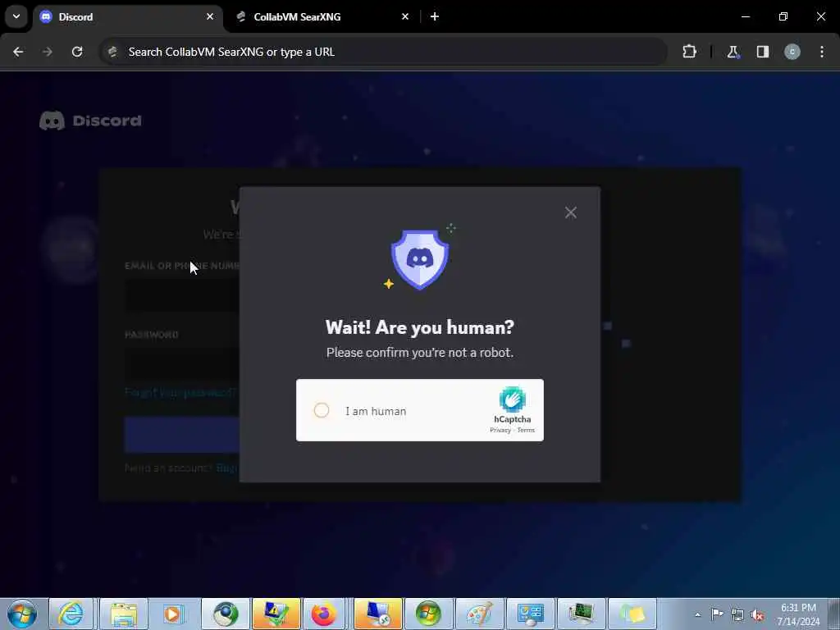Open hCaptcha Terms link

526,430
